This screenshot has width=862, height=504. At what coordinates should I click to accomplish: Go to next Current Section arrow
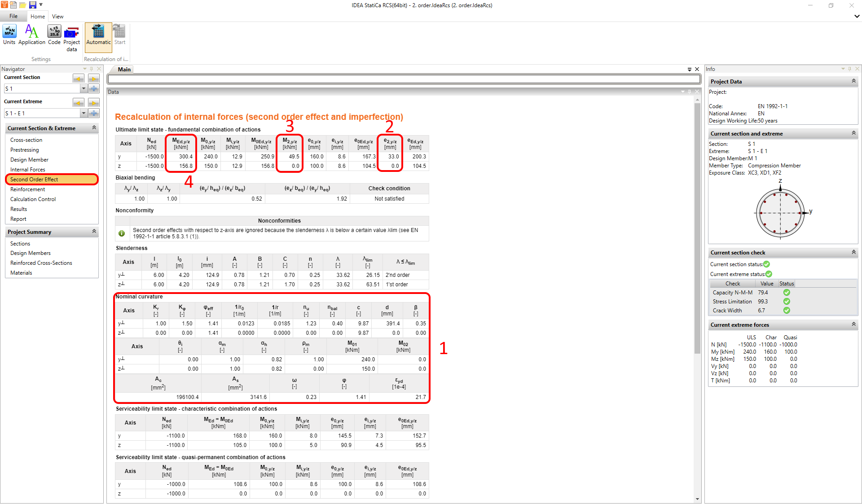coord(93,79)
